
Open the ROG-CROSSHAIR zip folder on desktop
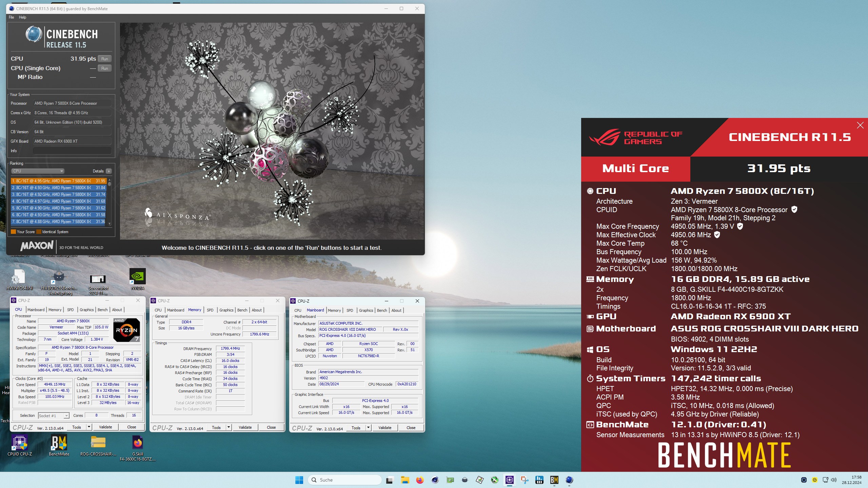(x=98, y=445)
